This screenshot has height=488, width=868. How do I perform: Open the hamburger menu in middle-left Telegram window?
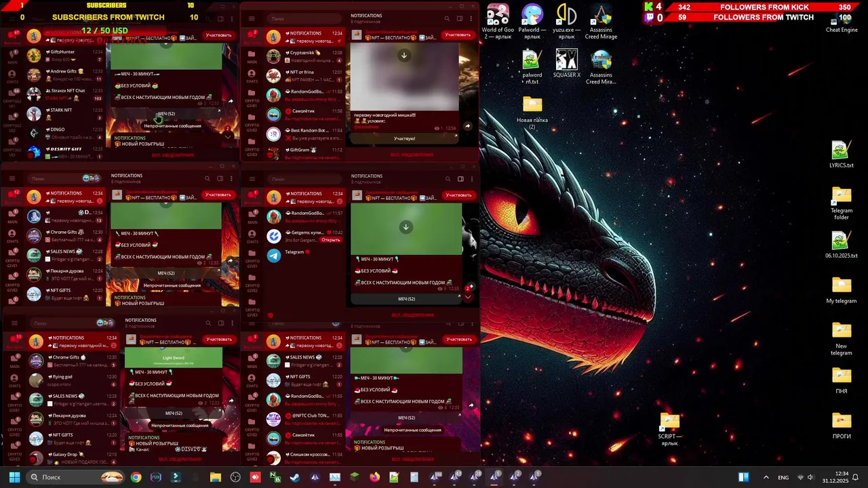pos(12,179)
